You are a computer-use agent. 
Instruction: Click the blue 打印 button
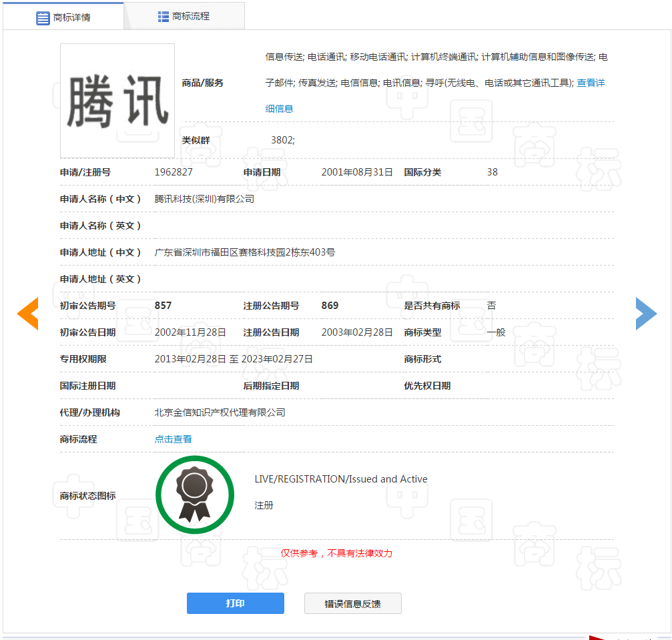point(236,603)
